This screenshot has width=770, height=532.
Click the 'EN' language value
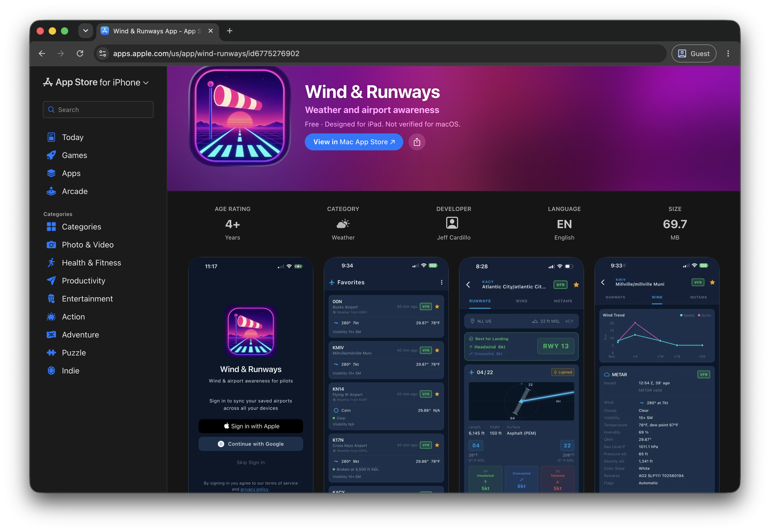[x=564, y=224]
